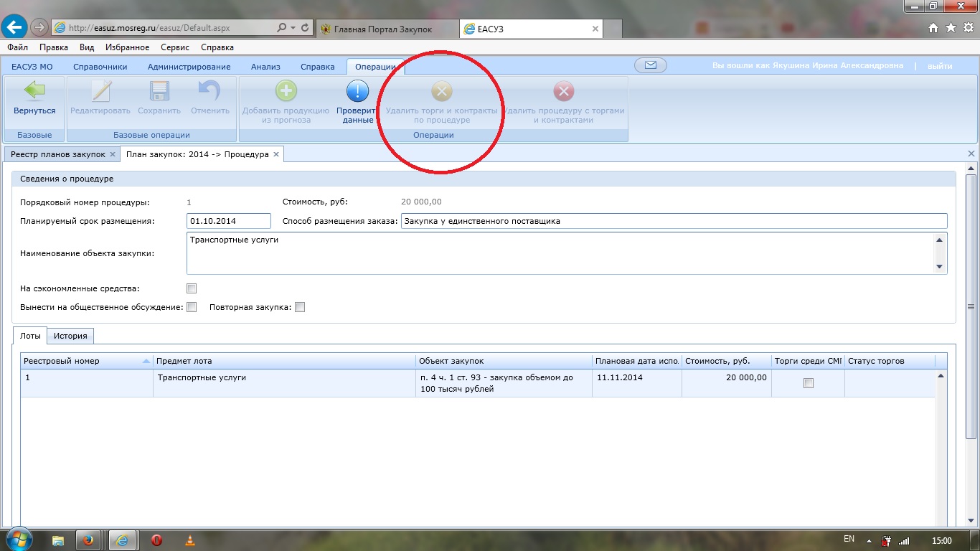
Task: Open the Администрирование ribbon tab
Action: pos(189,67)
